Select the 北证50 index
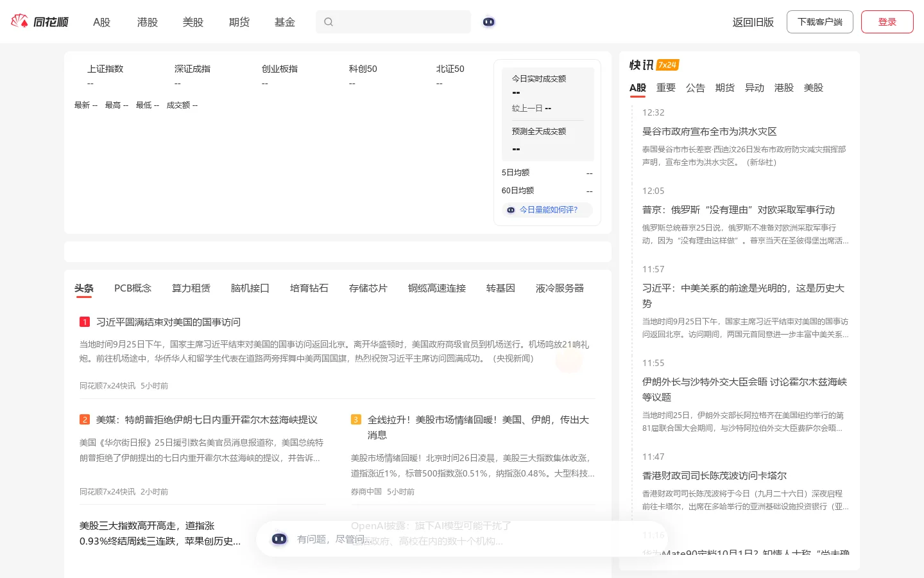The width and height of the screenshot is (924, 578). (450, 69)
